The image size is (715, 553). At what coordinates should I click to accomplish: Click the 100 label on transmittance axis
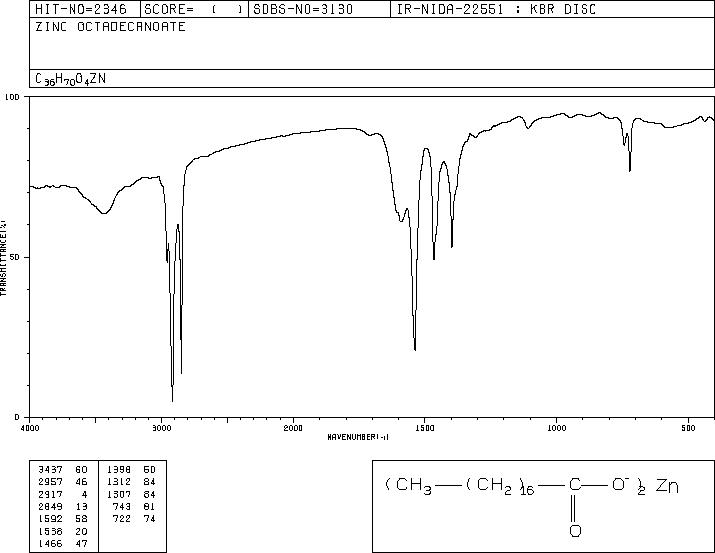tap(12, 97)
